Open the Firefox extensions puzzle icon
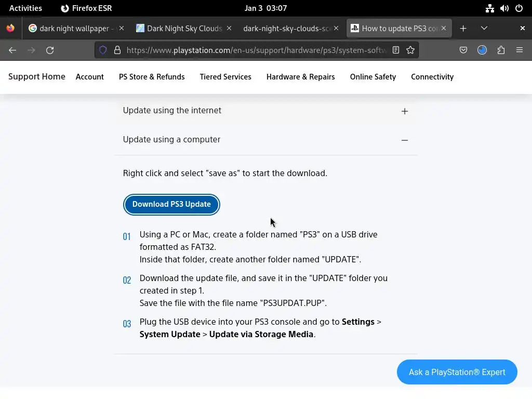The image size is (532, 399). coord(501,50)
